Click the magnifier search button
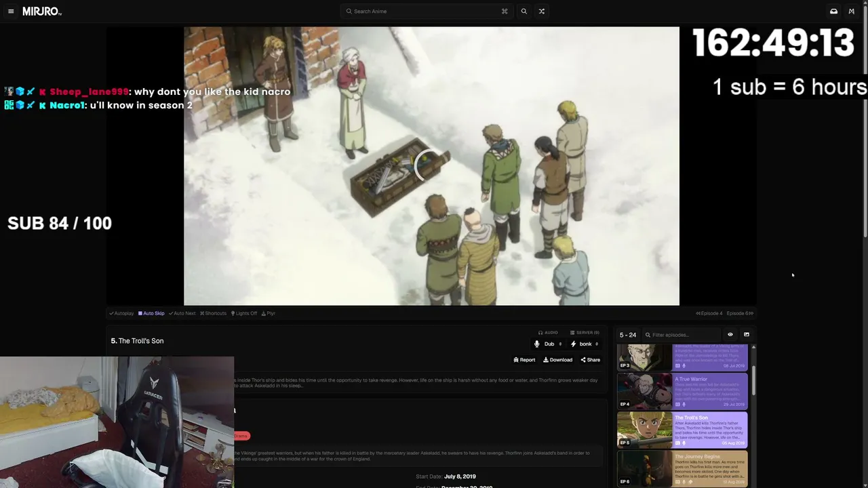Image resolution: width=868 pixels, height=488 pixels. tap(524, 12)
